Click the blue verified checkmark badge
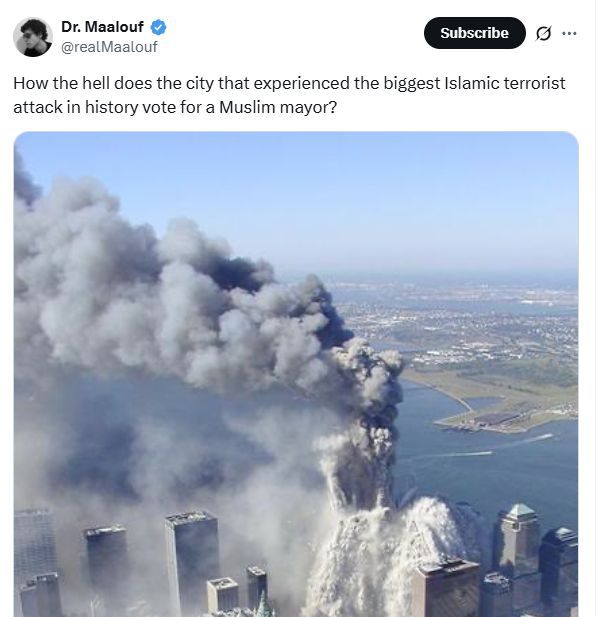The height and width of the screenshot is (617, 602). pos(159,27)
